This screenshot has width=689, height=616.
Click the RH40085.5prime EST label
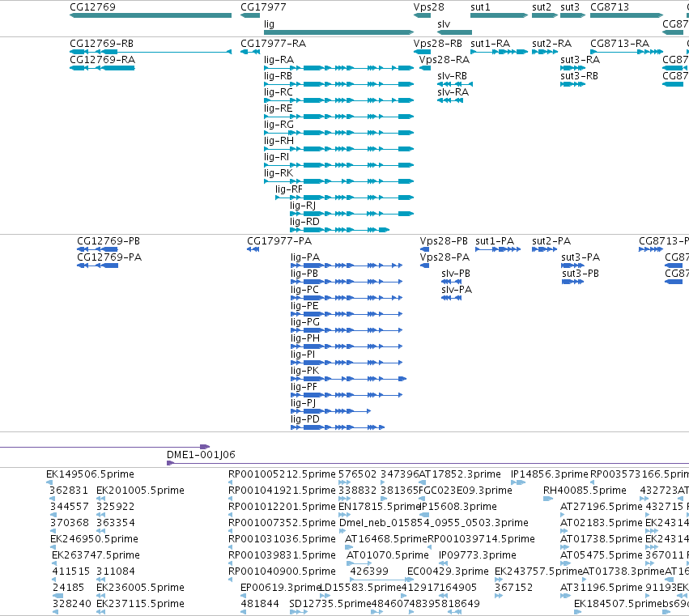[x=585, y=491]
